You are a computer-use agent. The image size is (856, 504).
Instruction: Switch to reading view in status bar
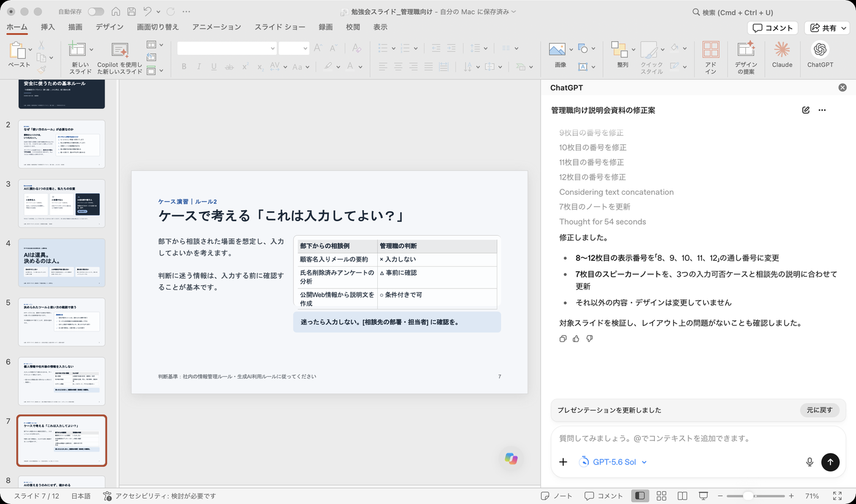click(x=682, y=496)
